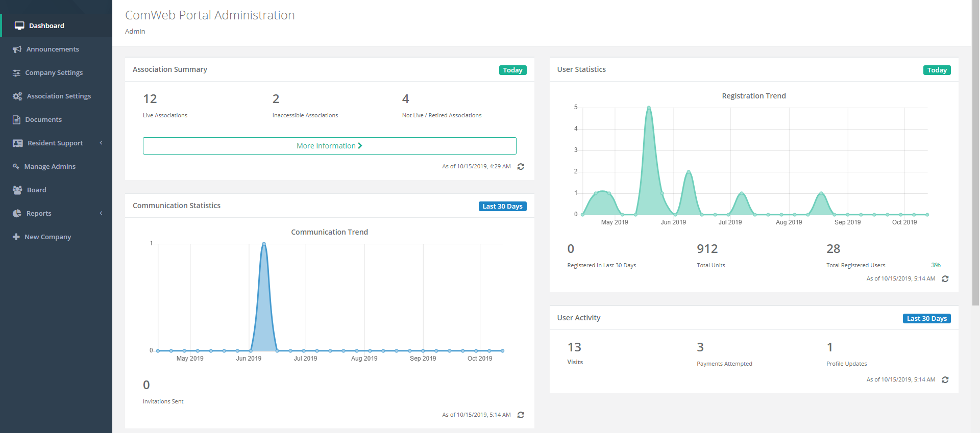The height and width of the screenshot is (433, 980).
Task: Click the Company Settings sliders icon
Action: [16, 73]
